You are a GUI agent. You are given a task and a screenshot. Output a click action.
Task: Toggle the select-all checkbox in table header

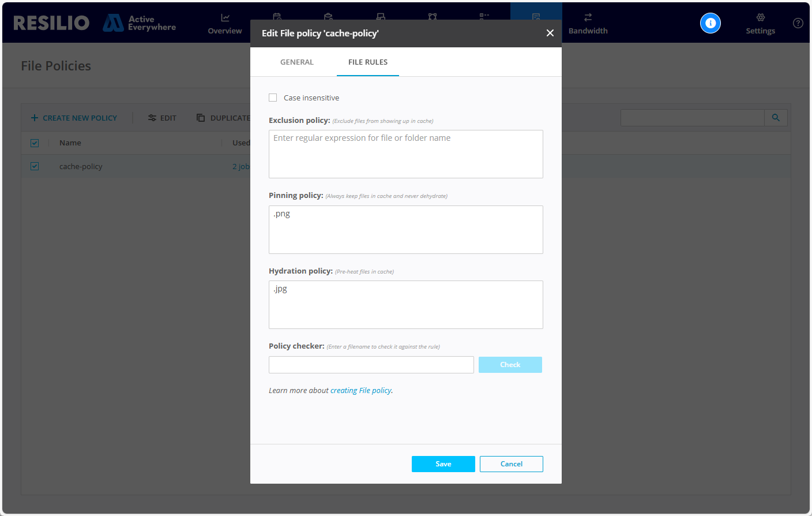(x=35, y=143)
